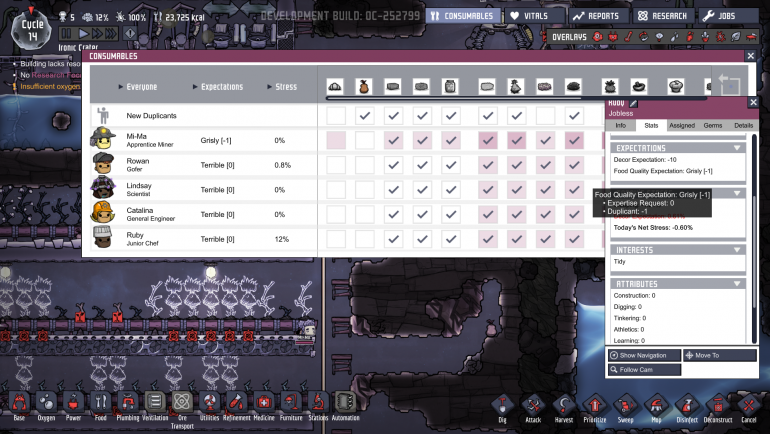
Task: Toggle second food checkbox in Mi-Ma row
Action: click(x=364, y=140)
